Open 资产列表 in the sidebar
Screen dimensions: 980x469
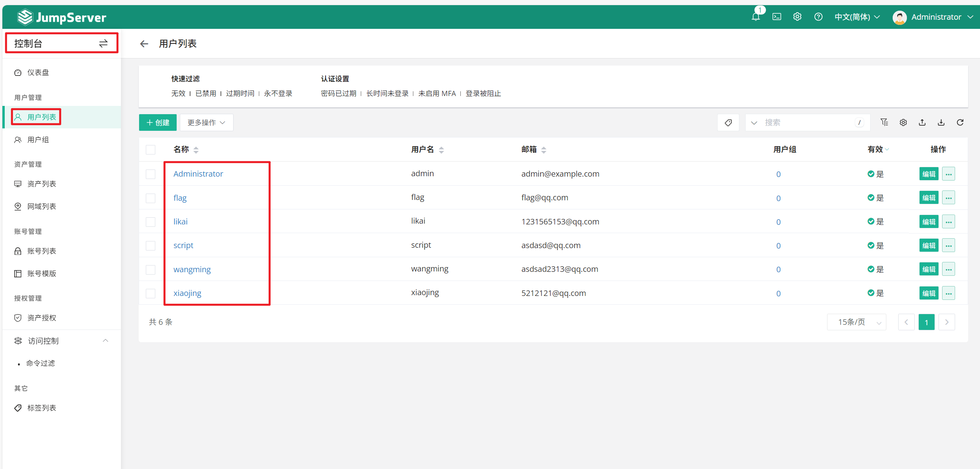41,184
